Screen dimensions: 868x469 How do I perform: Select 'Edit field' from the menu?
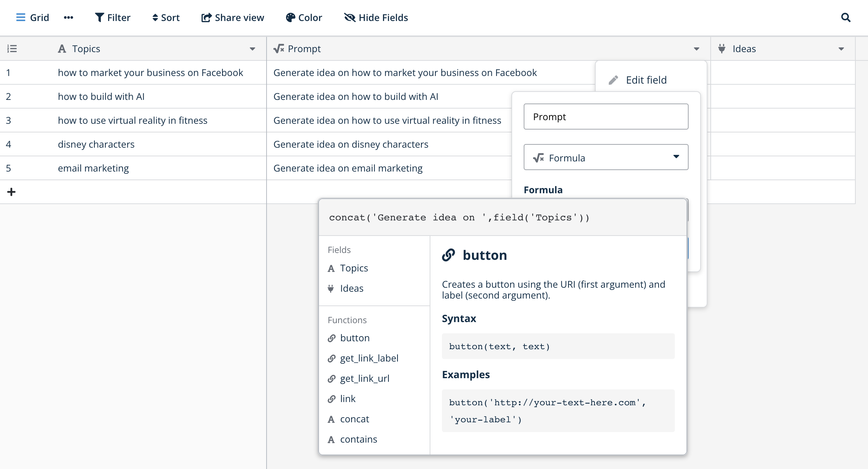pyautogui.click(x=646, y=80)
